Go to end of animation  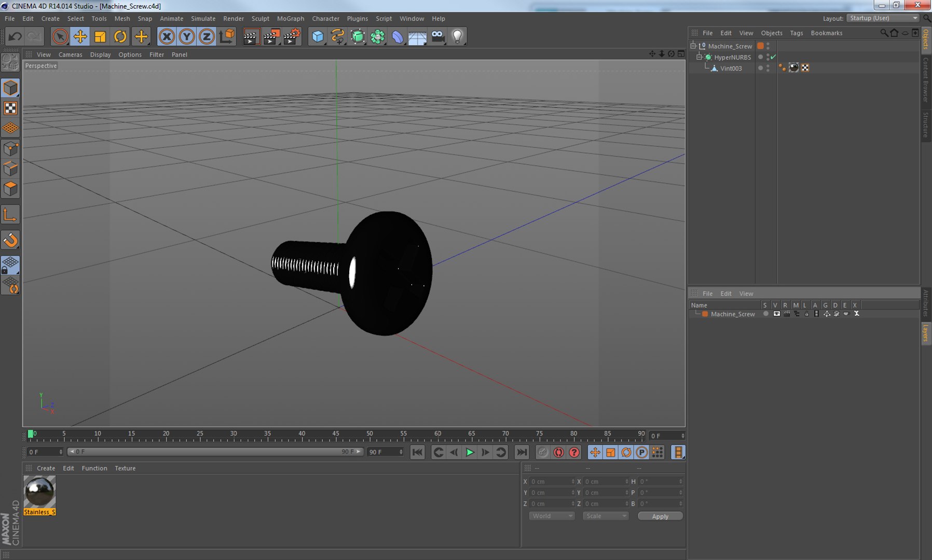[x=522, y=452]
